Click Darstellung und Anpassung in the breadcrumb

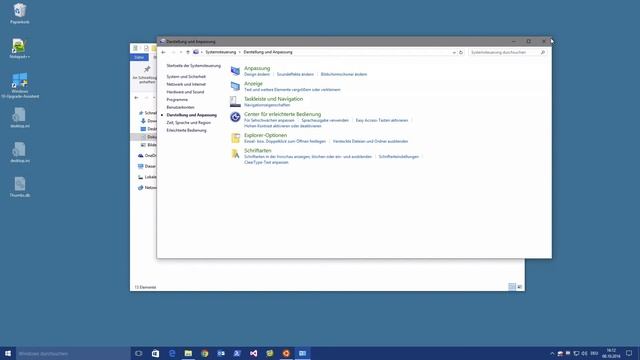point(268,52)
